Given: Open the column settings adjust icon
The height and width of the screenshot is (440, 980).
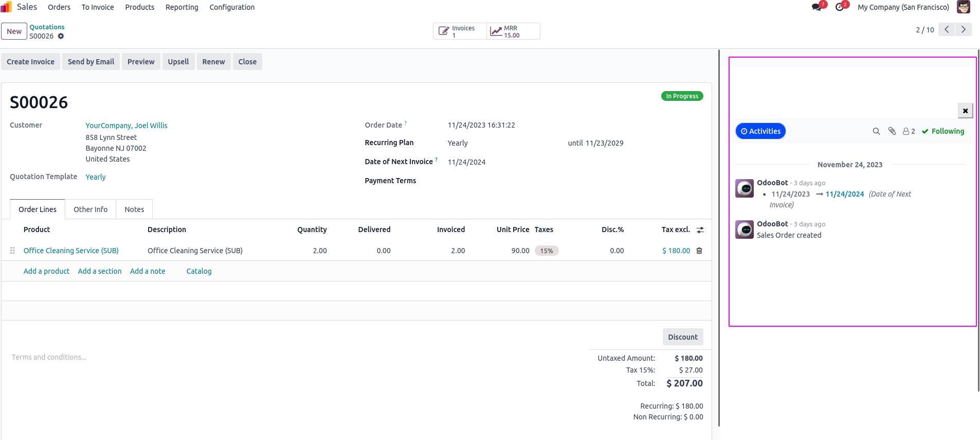Looking at the screenshot, I should coord(700,230).
